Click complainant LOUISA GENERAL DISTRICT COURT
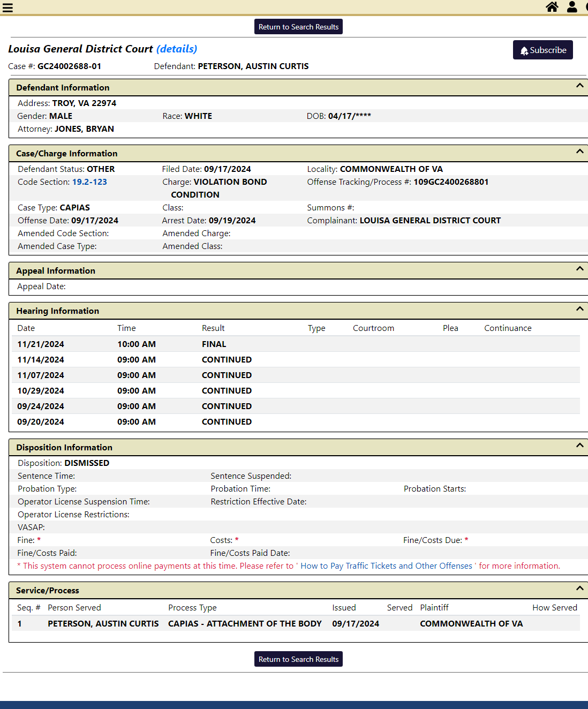This screenshot has width=588, height=709. [430, 221]
